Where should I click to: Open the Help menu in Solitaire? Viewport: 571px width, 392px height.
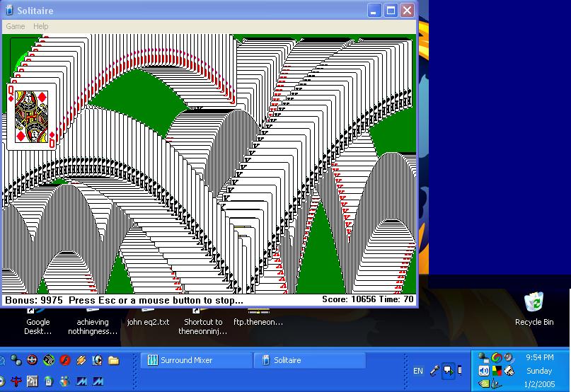[41, 26]
